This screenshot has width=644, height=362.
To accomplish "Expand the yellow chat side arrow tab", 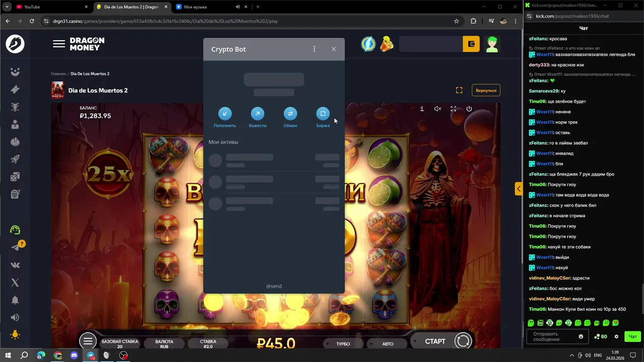I will (x=519, y=189).
